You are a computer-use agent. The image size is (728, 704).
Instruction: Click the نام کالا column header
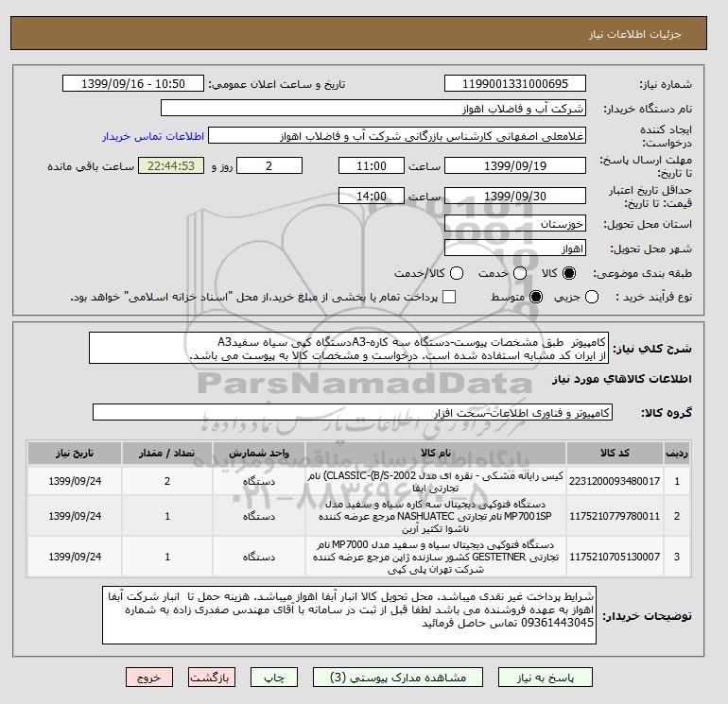coord(436,453)
